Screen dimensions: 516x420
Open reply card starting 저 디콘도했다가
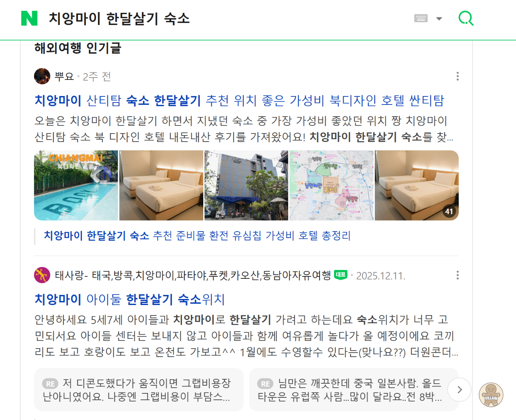pos(139,390)
